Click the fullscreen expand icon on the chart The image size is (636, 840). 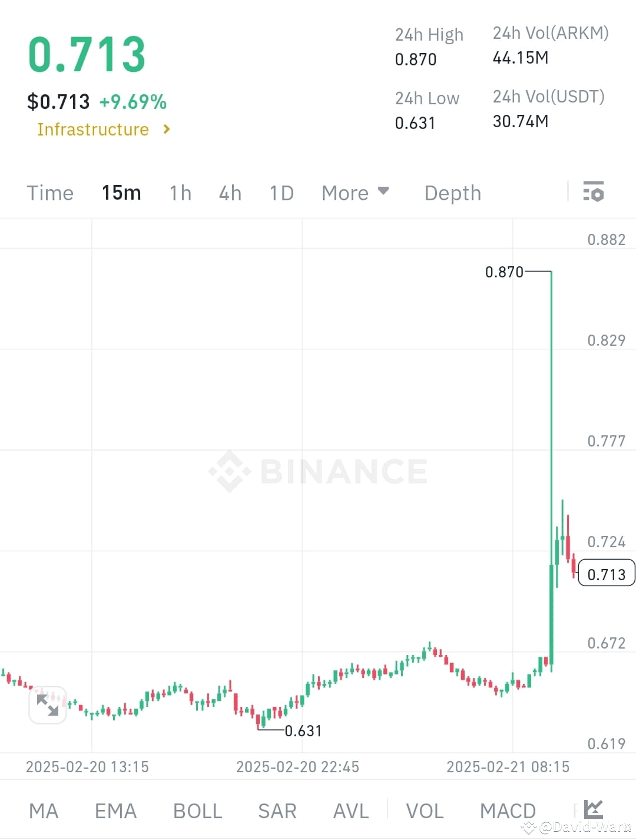point(48,705)
